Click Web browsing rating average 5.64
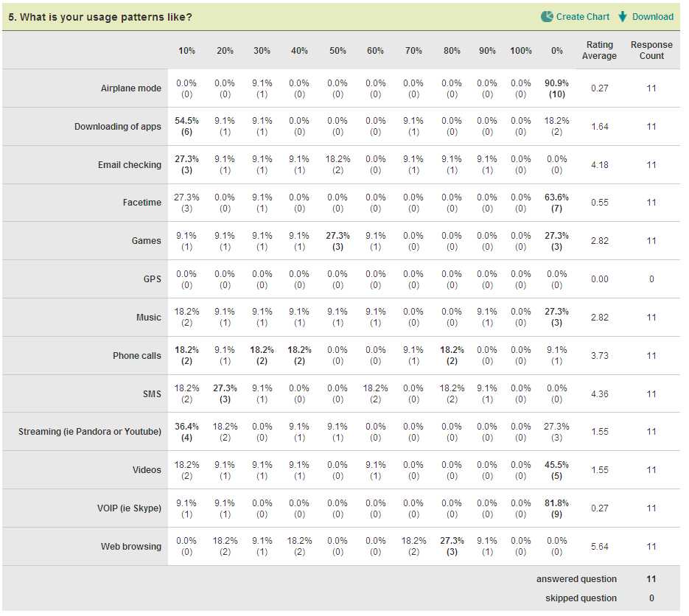Screen dimensions: 689x616 coord(599,547)
